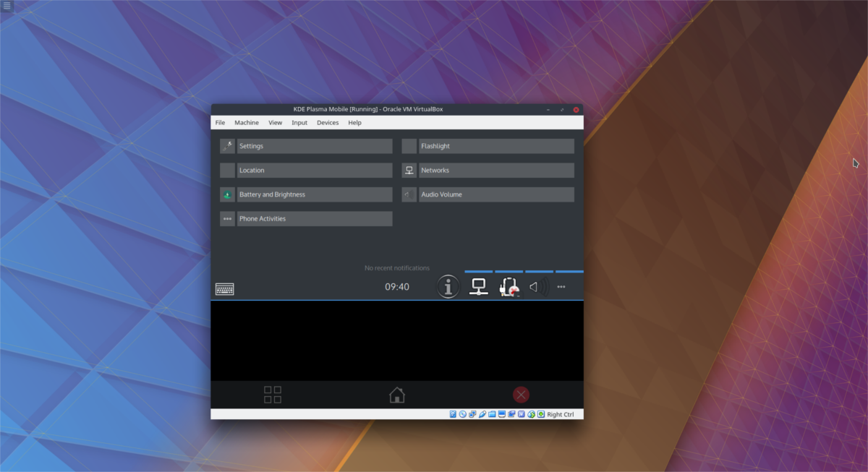
Task: Click the shared folders status icon
Action: click(492, 414)
